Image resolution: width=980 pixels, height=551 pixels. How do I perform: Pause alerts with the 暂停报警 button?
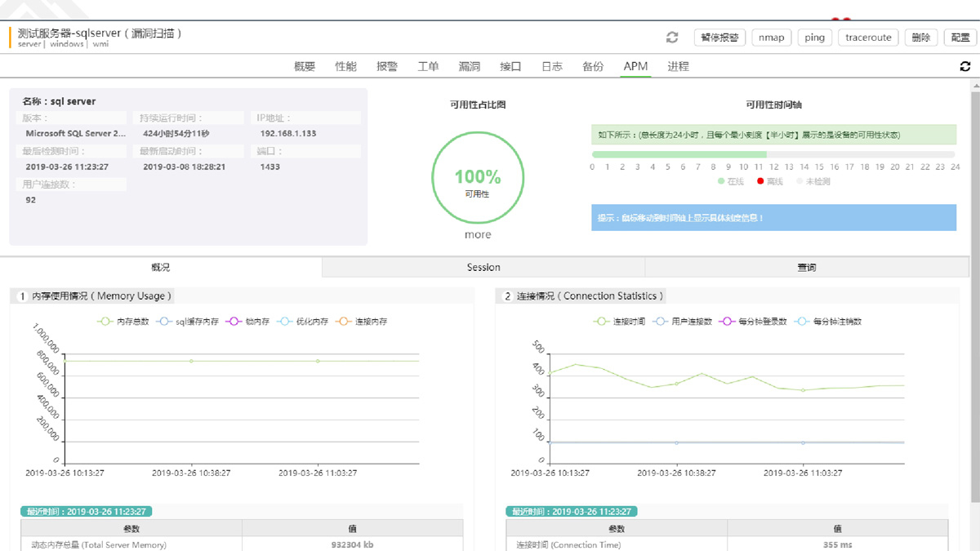coord(719,38)
